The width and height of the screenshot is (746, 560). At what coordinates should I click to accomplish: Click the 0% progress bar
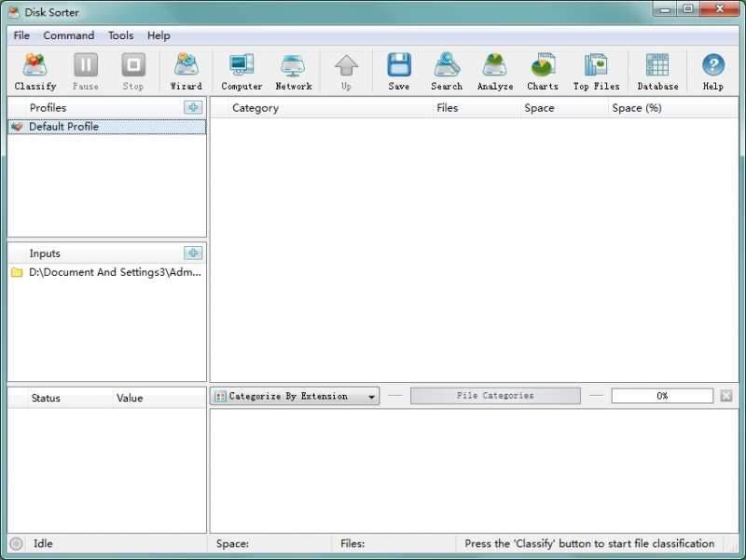(x=662, y=395)
